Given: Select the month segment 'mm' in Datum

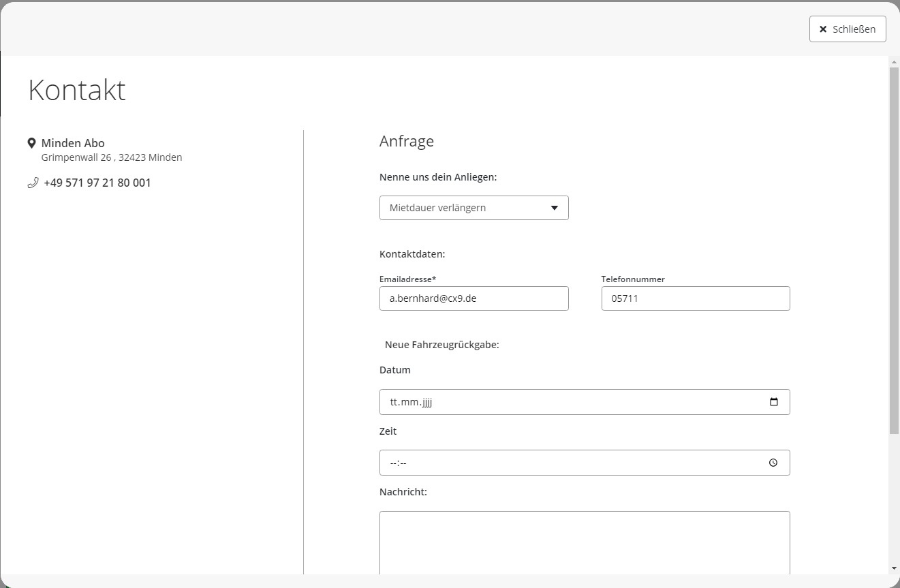Looking at the screenshot, I should 409,402.
